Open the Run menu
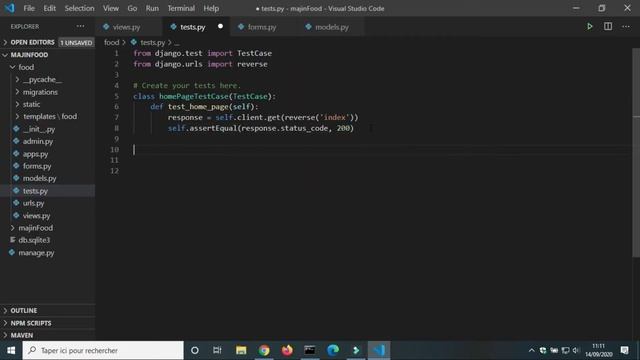Screen dimensions: 640x360 (152, 8)
